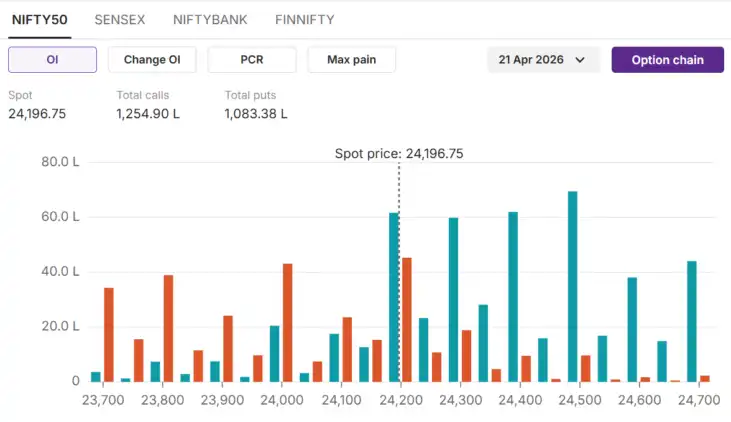Enable the Max pain view

[x=351, y=60]
